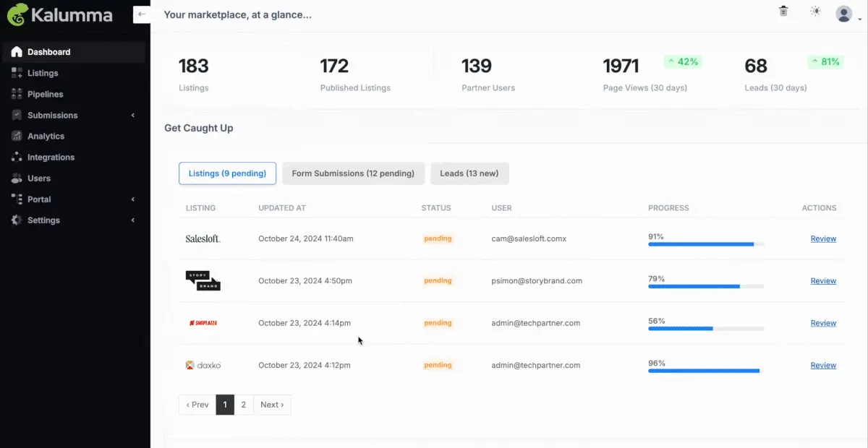Select the Users icon in sidebar
Screen dimensions: 868x448
tap(16, 178)
